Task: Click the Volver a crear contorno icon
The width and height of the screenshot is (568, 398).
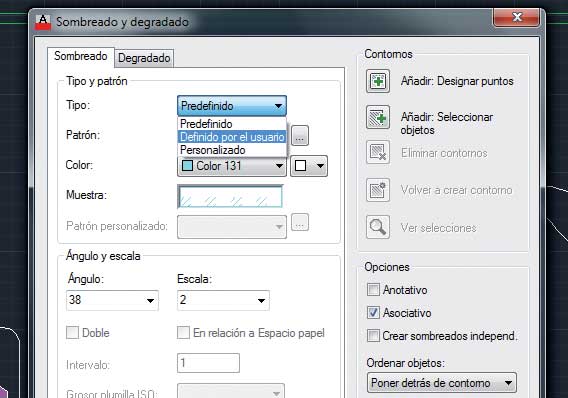Action: click(378, 190)
